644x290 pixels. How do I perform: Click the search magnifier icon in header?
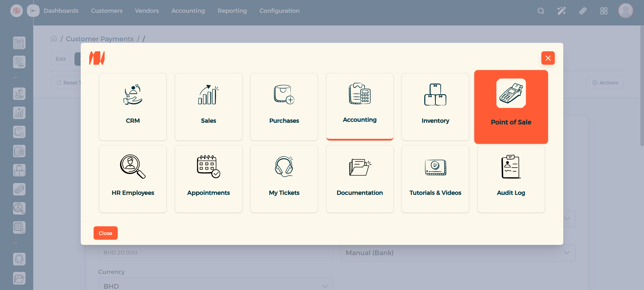(541, 11)
